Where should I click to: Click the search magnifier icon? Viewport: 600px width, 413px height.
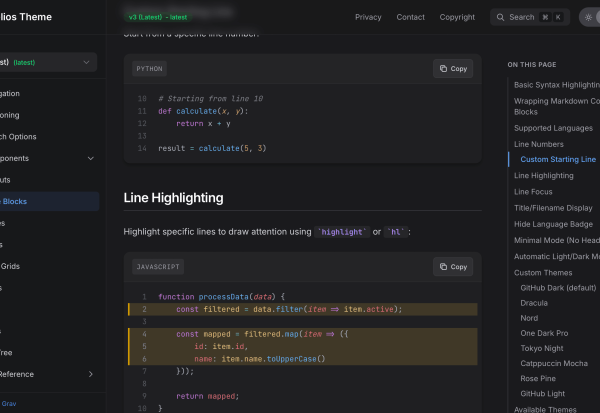click(500, 17)
